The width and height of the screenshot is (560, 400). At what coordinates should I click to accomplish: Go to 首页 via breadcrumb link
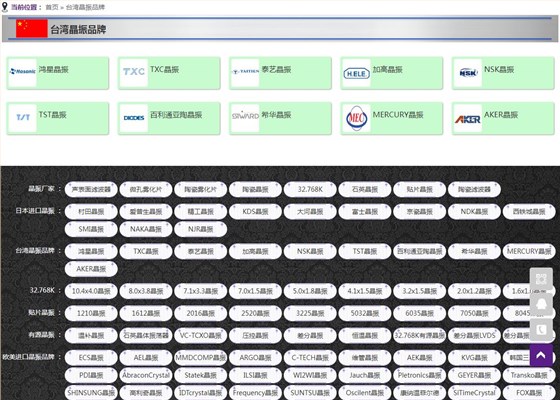click(x=52, y=7)
